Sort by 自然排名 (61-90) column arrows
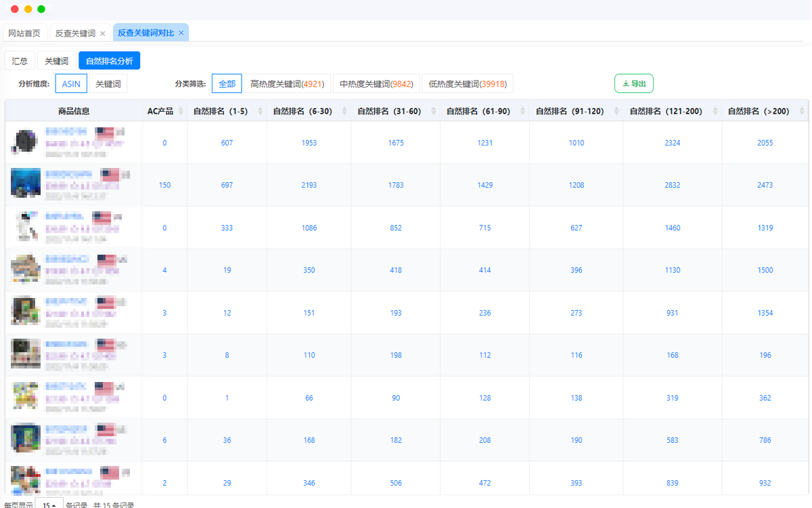The width and height of the screenshot is (812, 508). tap(522, 112)
